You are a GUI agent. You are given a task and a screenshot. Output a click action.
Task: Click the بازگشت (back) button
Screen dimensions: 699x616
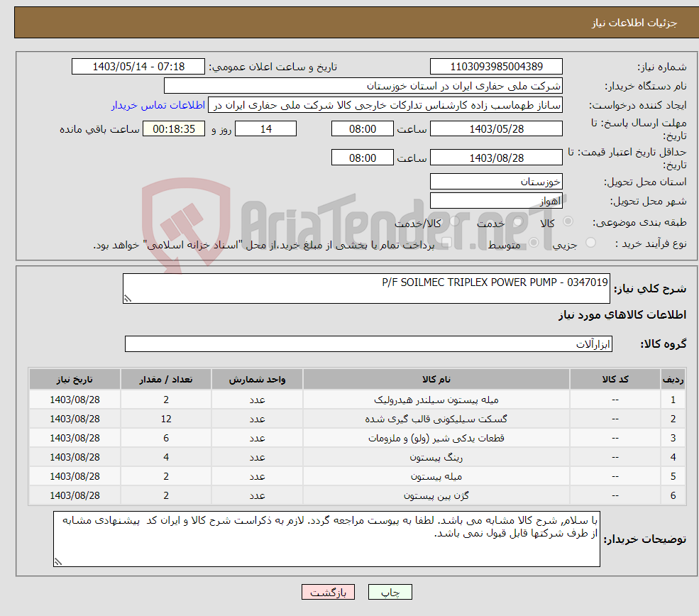click(x=328, y=592)
